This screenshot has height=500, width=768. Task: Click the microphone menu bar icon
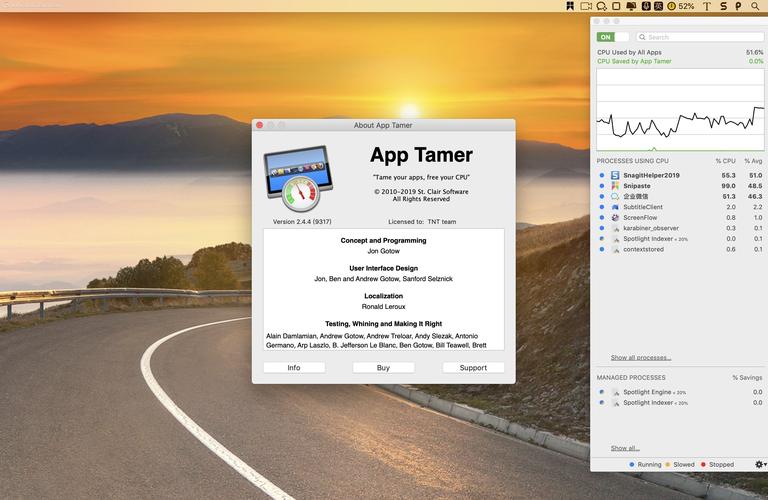[646, 6]
